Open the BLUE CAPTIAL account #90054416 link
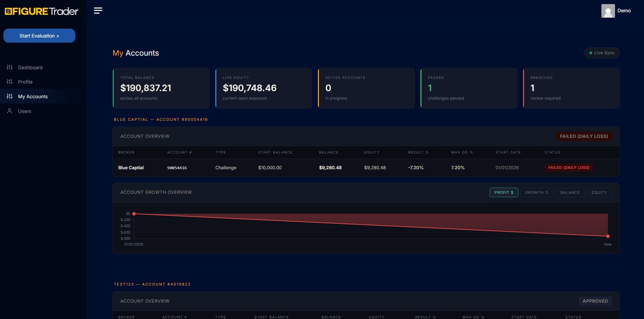The width and height of the screenshot is (644, 319). 161,119
